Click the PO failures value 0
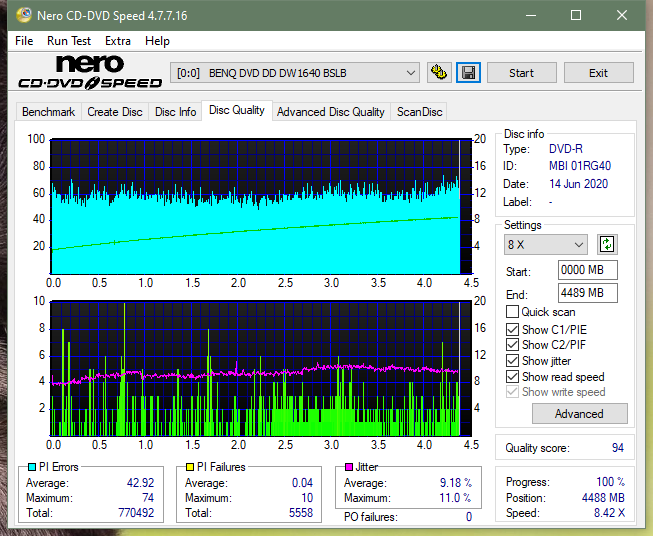This screenshot has width=653, height=536. pos(469,517)
